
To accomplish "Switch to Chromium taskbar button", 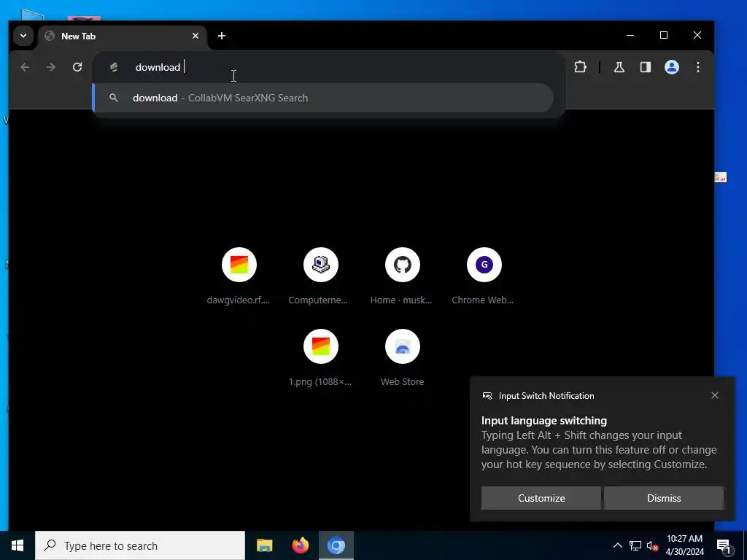I will tap(336, 545).
